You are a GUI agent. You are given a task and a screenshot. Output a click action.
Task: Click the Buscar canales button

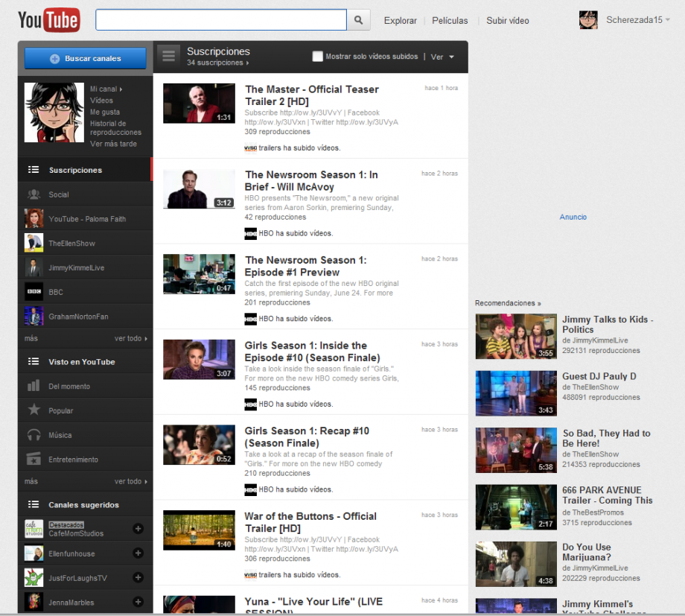click(x=85, y=58)
